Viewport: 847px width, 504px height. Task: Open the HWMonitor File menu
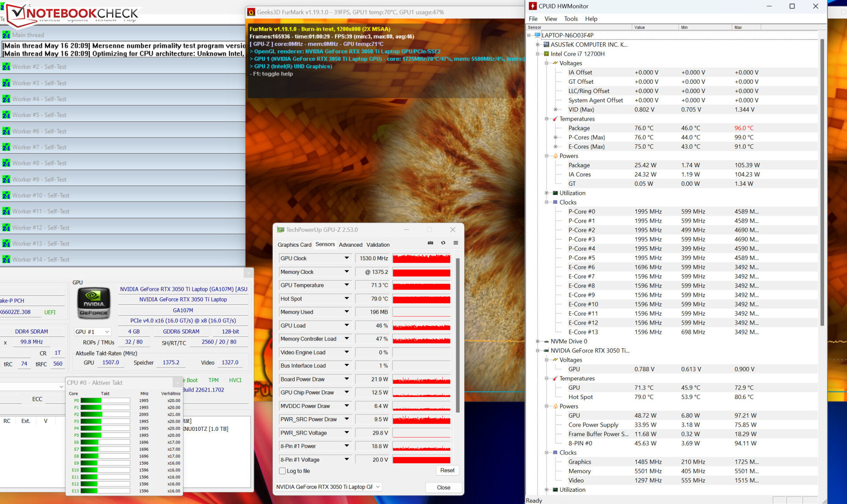pyautogui.click(x=533, y=19)
